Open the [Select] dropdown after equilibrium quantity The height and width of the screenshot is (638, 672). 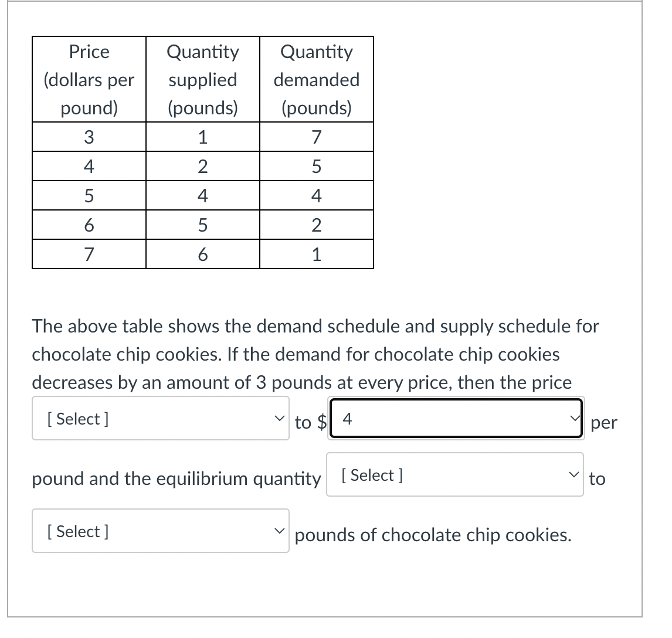point(454,475)
